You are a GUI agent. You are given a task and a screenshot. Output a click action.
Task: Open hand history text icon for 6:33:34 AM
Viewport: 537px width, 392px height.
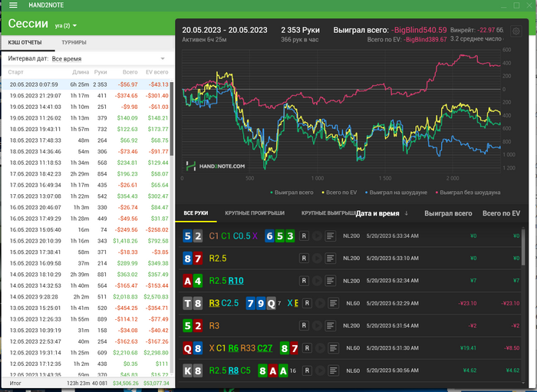(x=330, y=236)
